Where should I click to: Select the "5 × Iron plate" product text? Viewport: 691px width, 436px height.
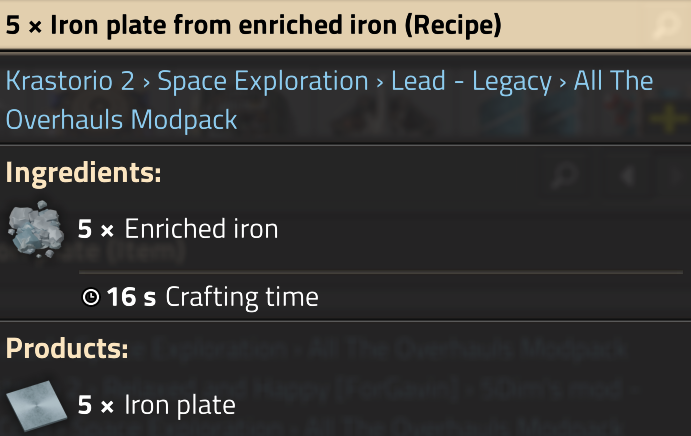point(157,405)
